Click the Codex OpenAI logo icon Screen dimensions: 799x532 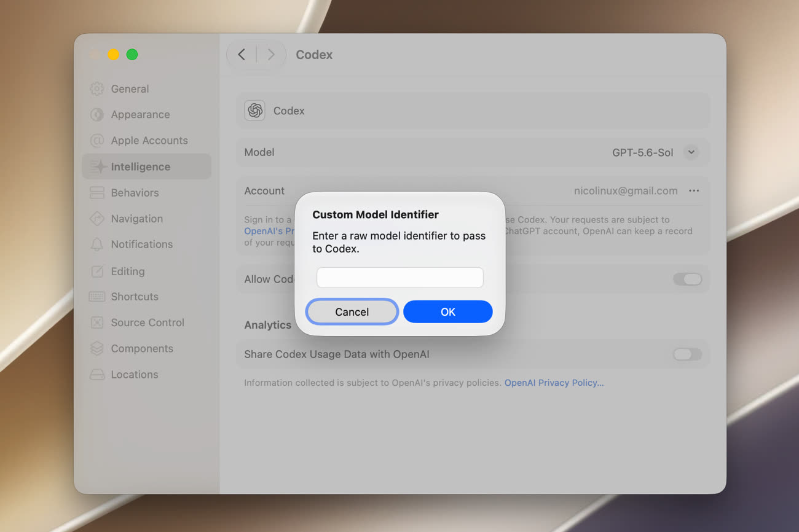255,111
